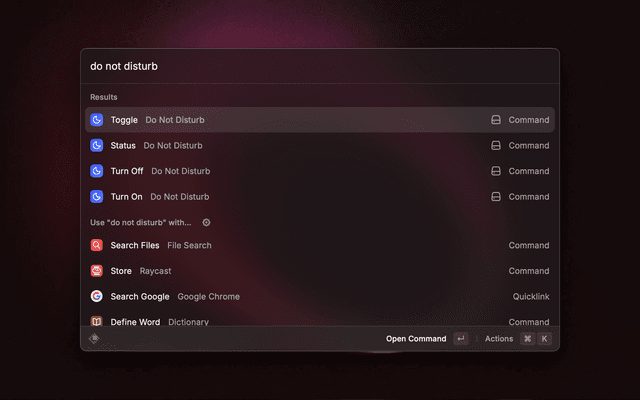The width and height of the screenshot is (640, 400).
Task: Click the moon icon beside Status
Action: [x=97, y=145]
